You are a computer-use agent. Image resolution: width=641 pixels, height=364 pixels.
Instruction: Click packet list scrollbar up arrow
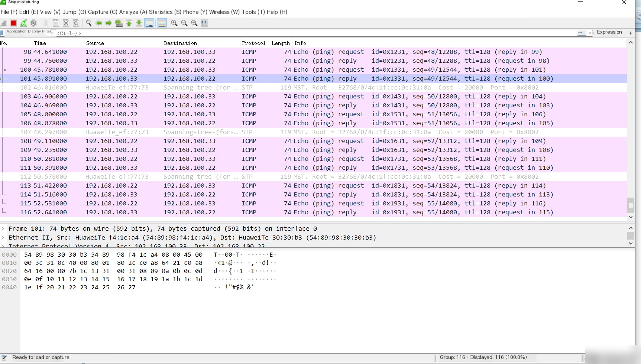631,42
